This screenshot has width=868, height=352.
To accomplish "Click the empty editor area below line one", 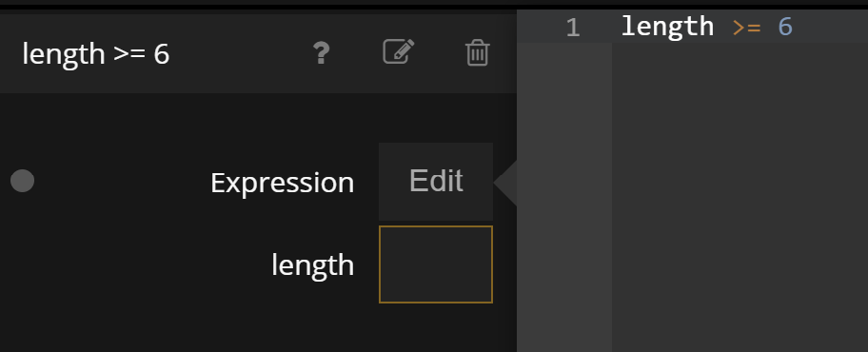I will click(740, 197).
